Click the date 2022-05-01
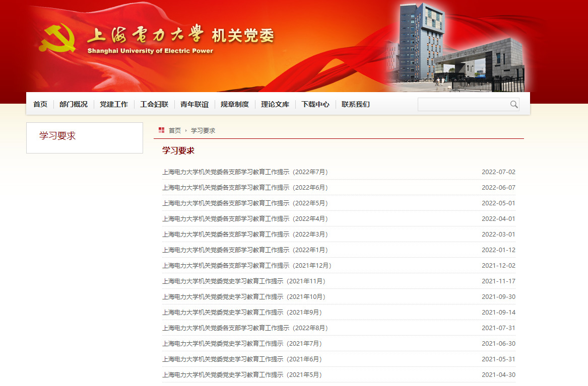The height and width of the screenshot is (386, 588). 498,203
